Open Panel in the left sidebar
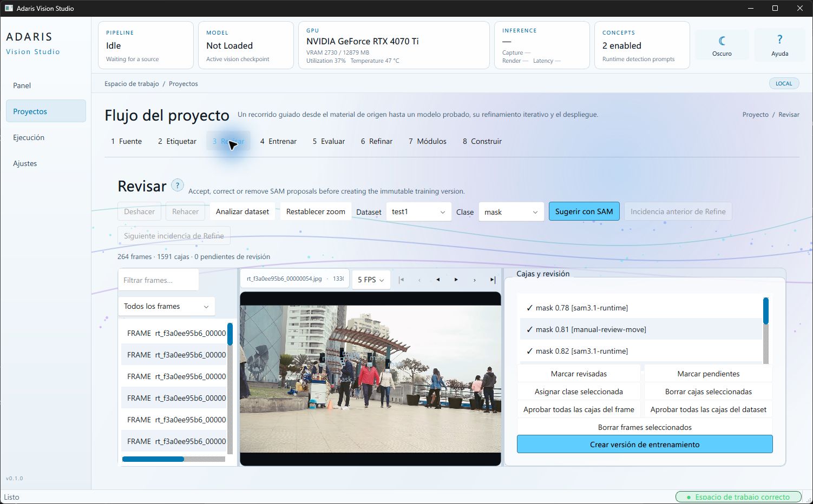The image size is (813, 504). 46,85
